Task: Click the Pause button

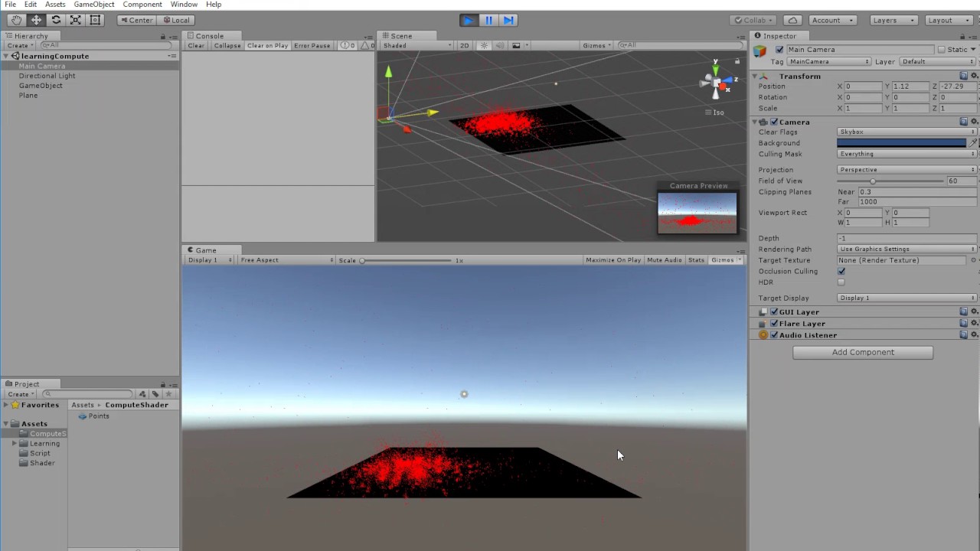Action: pos(488,20)
